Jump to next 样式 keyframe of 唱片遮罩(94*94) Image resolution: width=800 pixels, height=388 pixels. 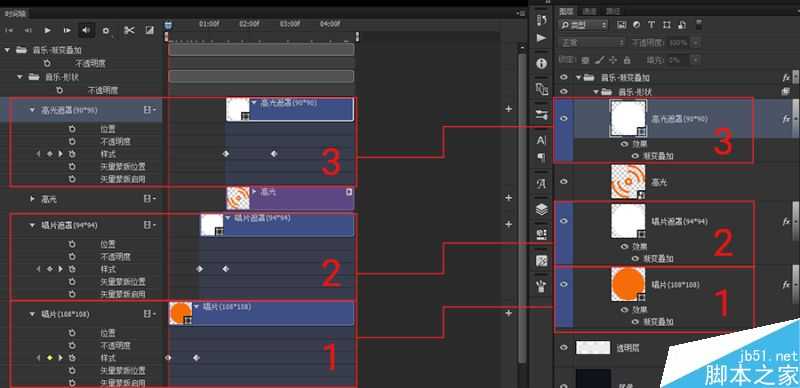tap(61, 269)
